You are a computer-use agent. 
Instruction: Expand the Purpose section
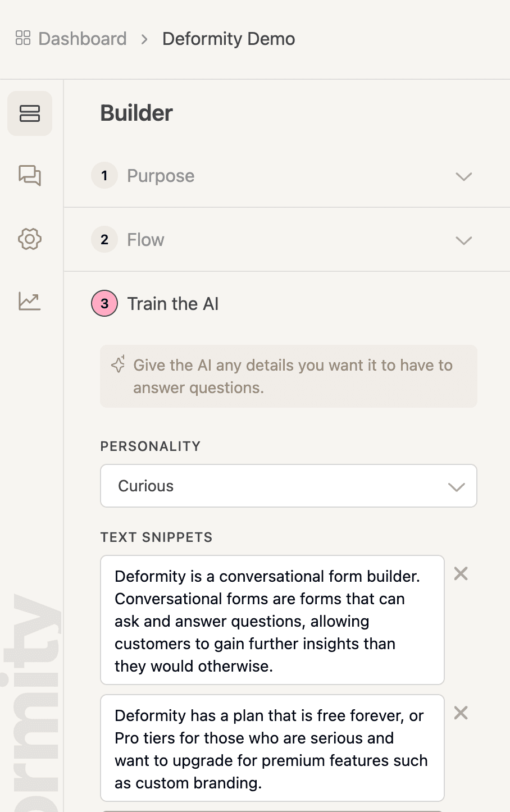coord(464,176)
